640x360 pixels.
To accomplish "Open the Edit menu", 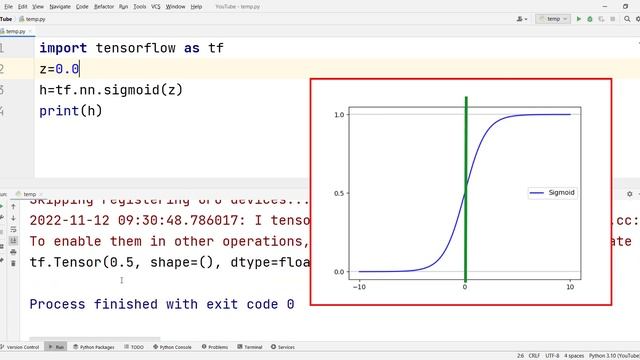I will point(22,7).
